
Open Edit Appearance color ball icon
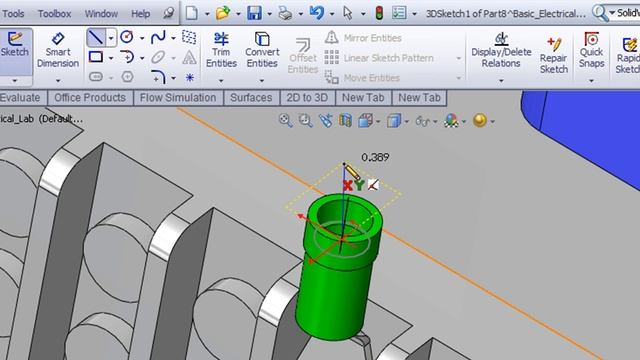pos(451,121)
